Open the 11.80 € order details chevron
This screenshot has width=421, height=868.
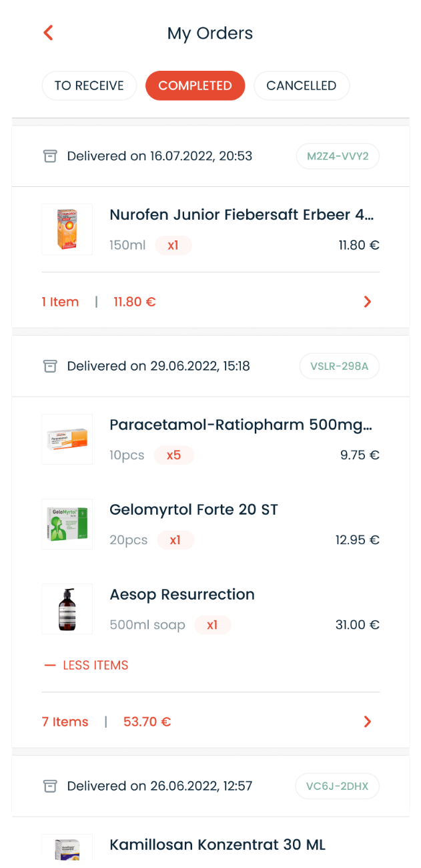pos(367,302)
